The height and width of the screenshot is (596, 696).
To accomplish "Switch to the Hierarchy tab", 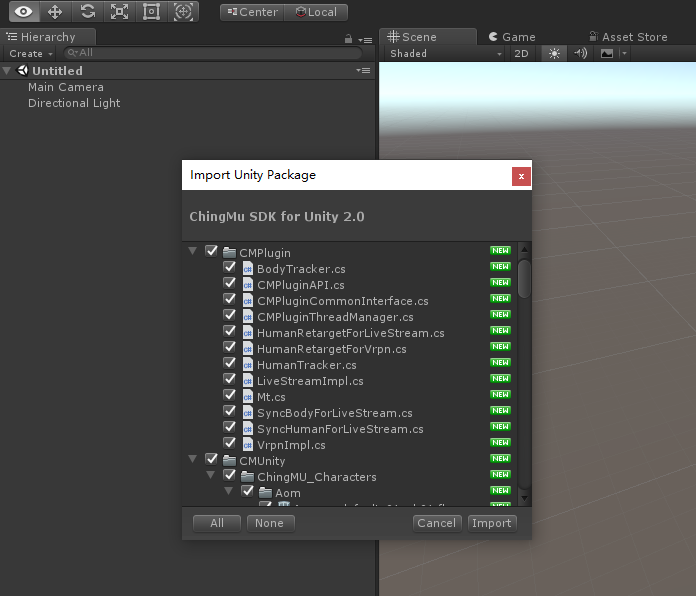I will [x=47, y=37].
